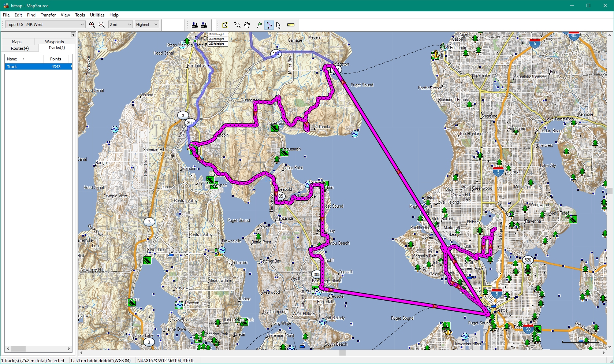Viewport: 614px width, 364px height.
Task: Activate the Zoom tool in toolbar
Action: click(237, 25)
